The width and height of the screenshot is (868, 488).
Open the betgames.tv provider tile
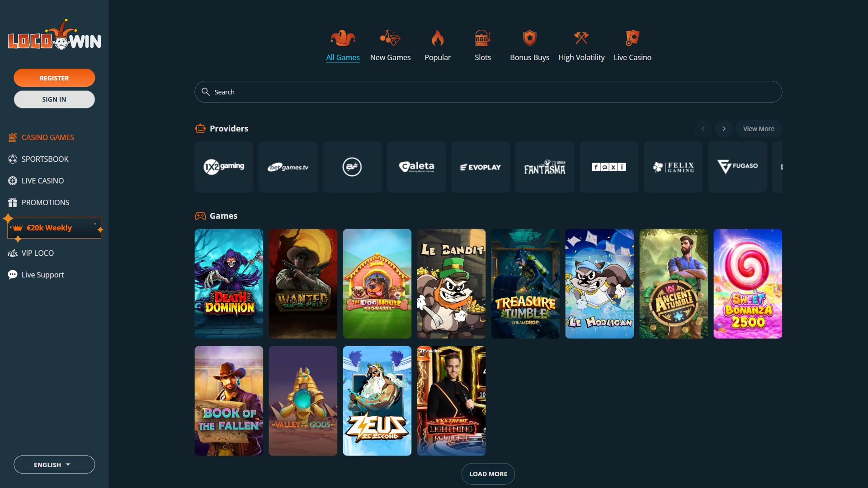tap(288, 167)
